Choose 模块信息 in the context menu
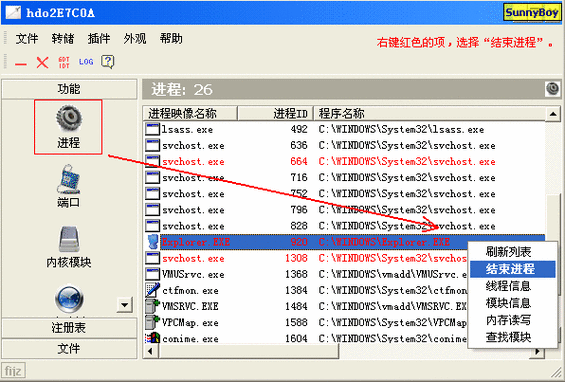Screen dimensions: 565x382 (x=512, y=303)
